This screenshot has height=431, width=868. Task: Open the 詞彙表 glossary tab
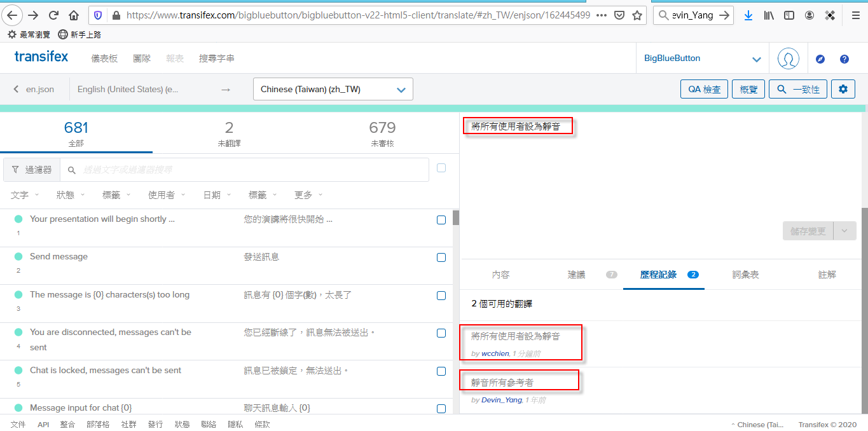point(745,275)
